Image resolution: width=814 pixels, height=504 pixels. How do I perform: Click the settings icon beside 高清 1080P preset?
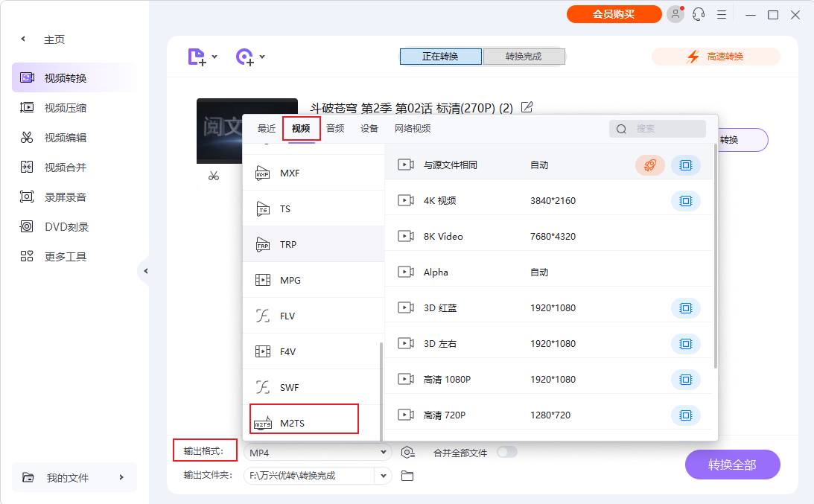[x=685, y=379]
